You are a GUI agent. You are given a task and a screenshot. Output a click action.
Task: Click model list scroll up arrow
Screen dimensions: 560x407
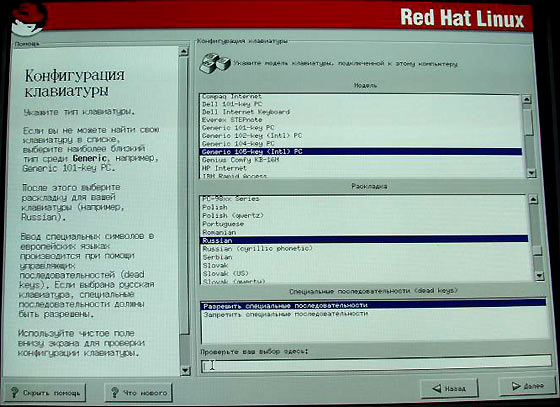coord(527,100)
